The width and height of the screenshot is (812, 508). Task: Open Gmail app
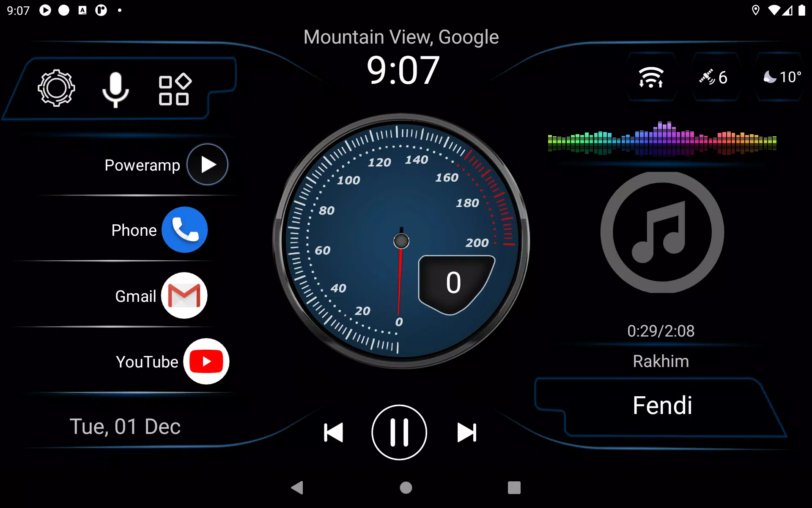[184, 295]
